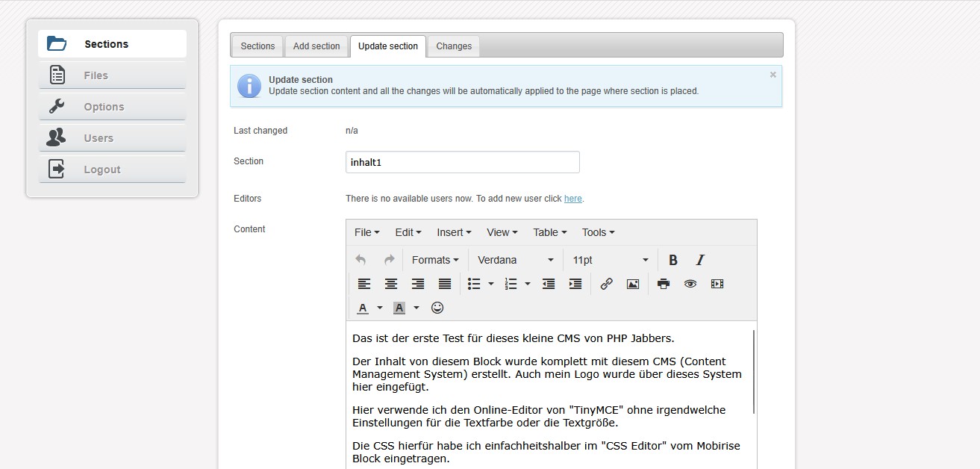
Task: Click the Section name input field
Action: 462,162
